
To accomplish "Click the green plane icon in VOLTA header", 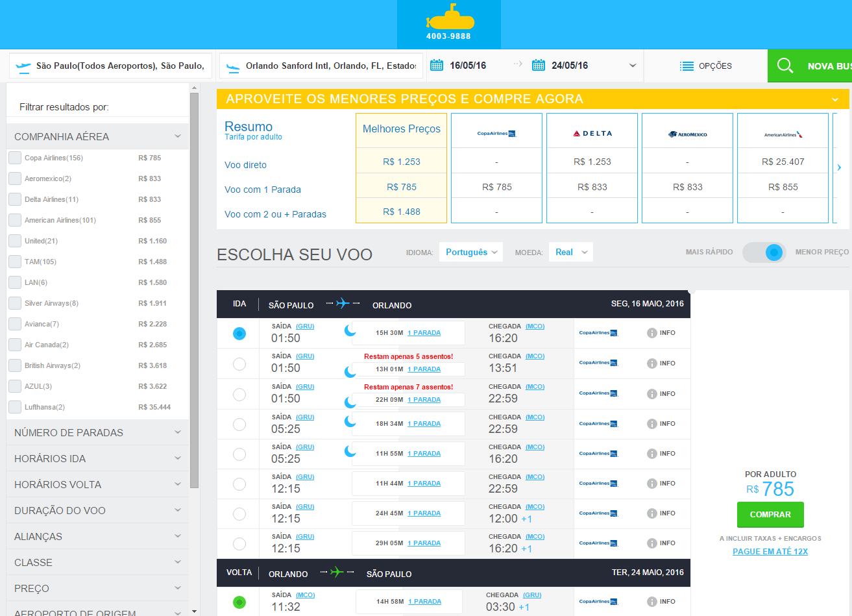I will coord(337,572).
